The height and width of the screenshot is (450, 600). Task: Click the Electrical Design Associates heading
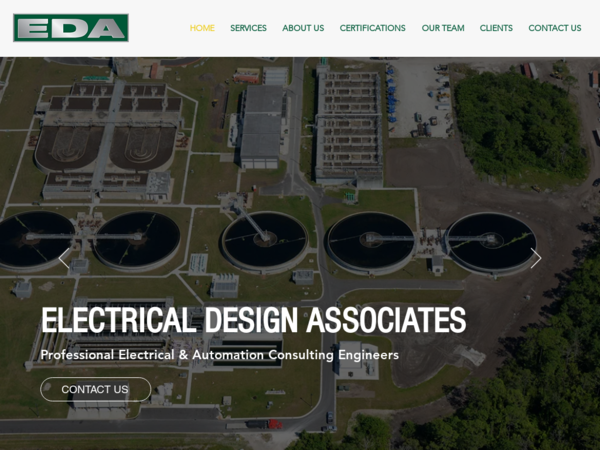coord(253,320)
